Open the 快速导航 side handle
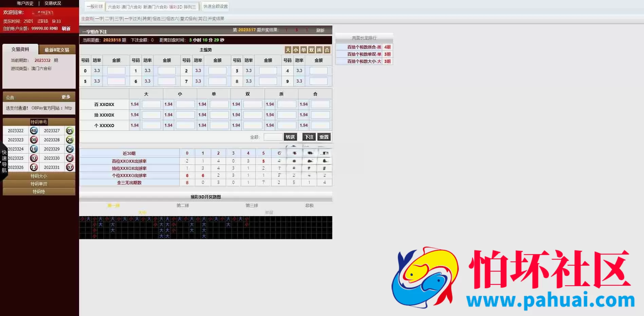Image resolution: width=644 pixels, height=316 pixels. point(4,161)
